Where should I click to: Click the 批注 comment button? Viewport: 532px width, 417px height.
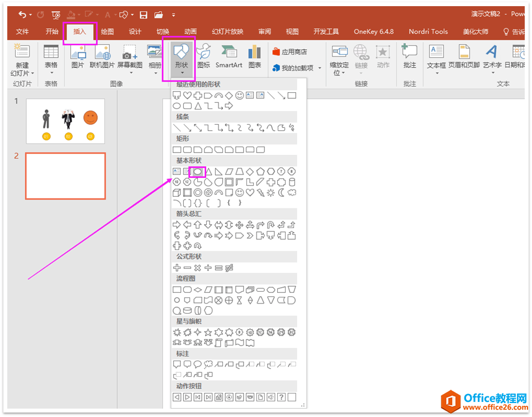coord(410,56)
